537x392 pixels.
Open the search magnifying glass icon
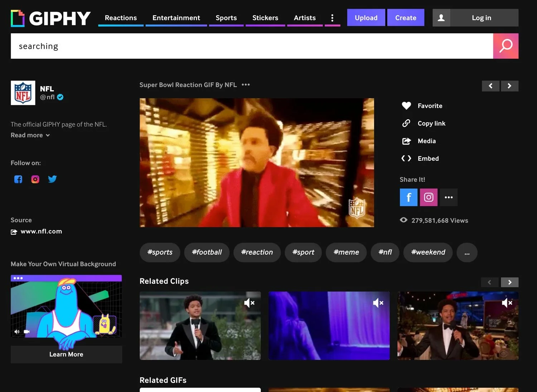click(506, 46)
